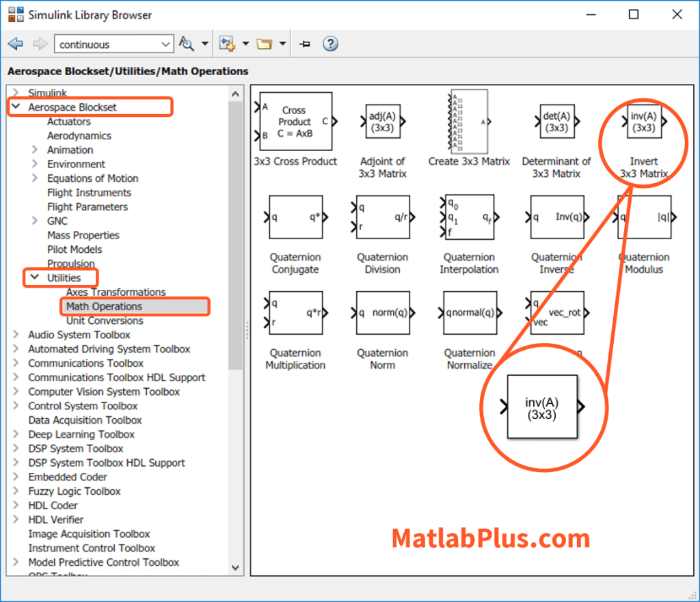Click the library tree vertical scrollbar thumb
Image resolution: width=700 pixels, height=602 pixels.
coord(236,235)
